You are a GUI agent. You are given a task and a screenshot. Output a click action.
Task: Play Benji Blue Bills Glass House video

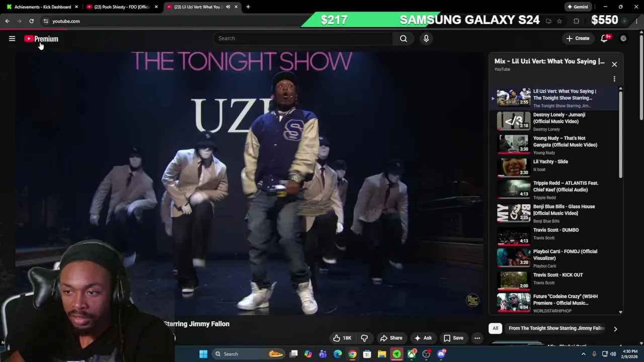(554, 213)
